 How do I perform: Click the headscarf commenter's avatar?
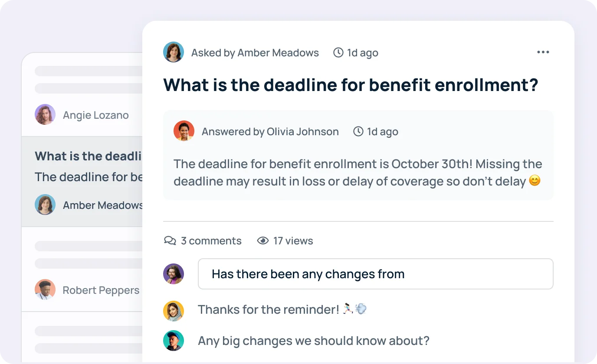[174, 309]
